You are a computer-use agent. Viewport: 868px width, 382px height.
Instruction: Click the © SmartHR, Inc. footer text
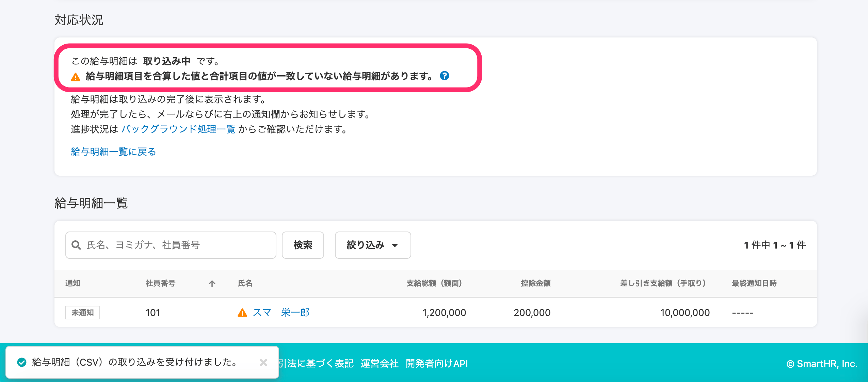coord(822,364)
